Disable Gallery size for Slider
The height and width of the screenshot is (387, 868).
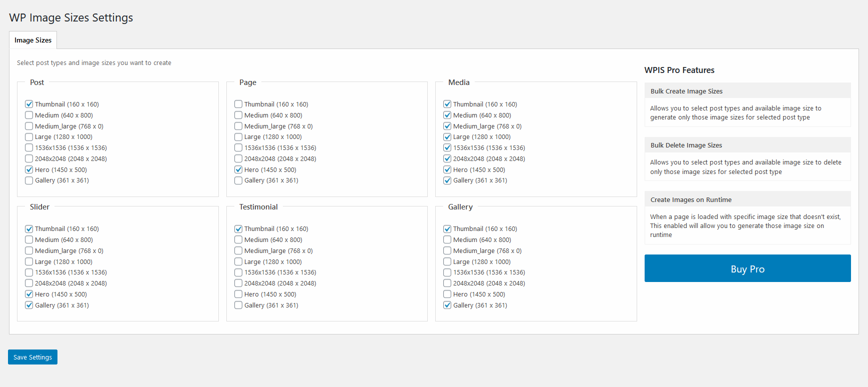(29, 305)
